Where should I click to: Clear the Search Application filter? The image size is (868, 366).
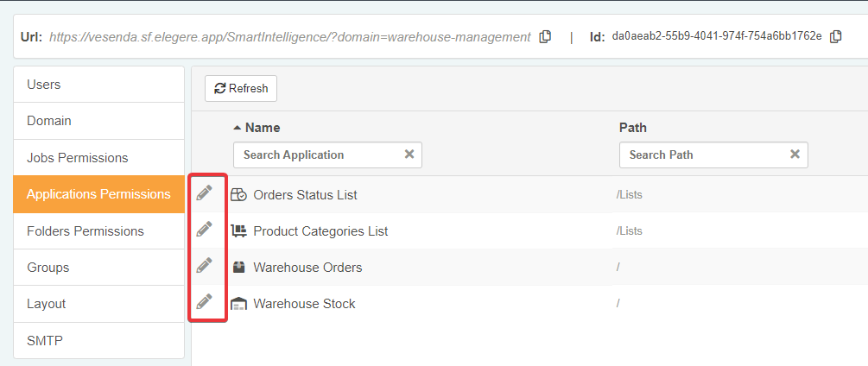click(409, 155)
